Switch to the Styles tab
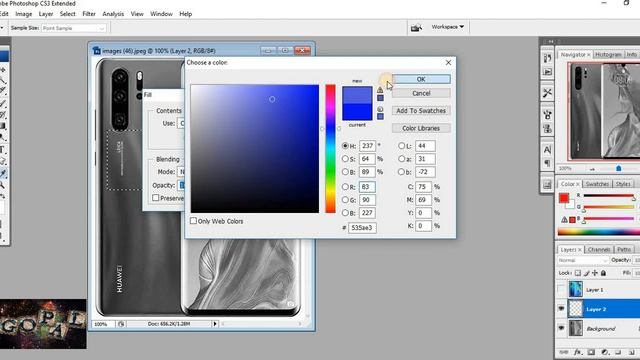Image resolution: width=640 pixels, height=360 pixels. 623,184
